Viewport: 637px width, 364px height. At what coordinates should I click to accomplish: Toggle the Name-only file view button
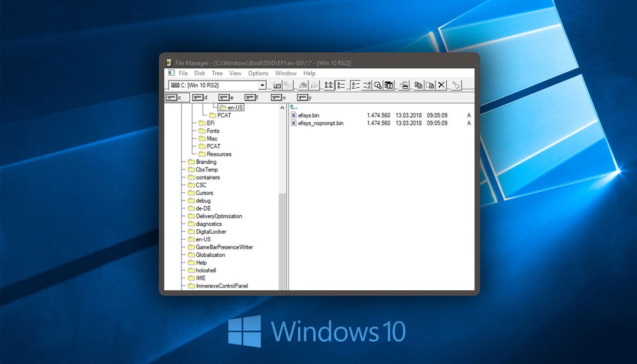tap(329, 85)
